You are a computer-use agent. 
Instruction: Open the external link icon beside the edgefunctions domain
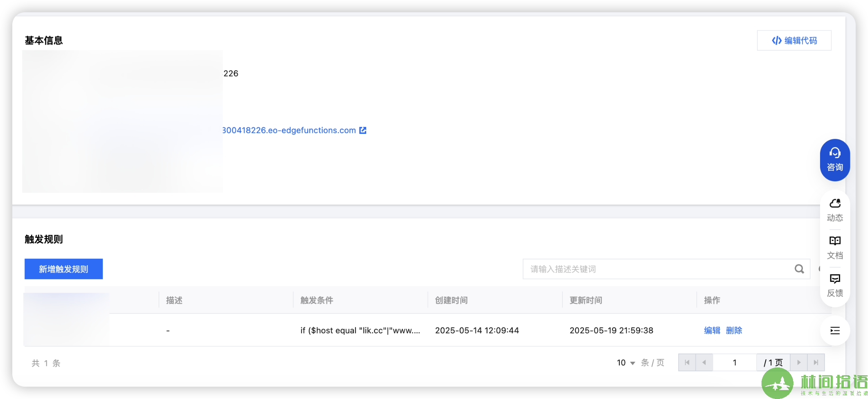pos(363,130)
